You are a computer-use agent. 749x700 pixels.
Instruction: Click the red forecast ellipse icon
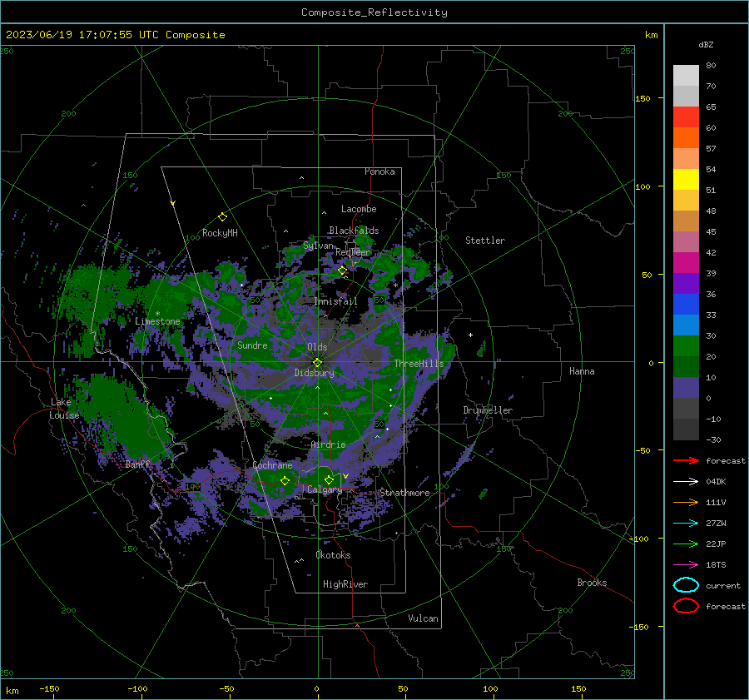[686, 606]
